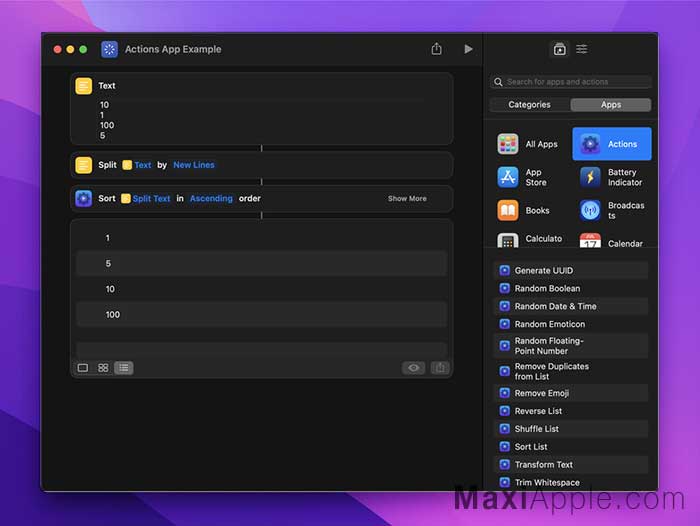Focus the Search for apps and actions field
This screenshot has width=700, height=526.
click(571, 82)
